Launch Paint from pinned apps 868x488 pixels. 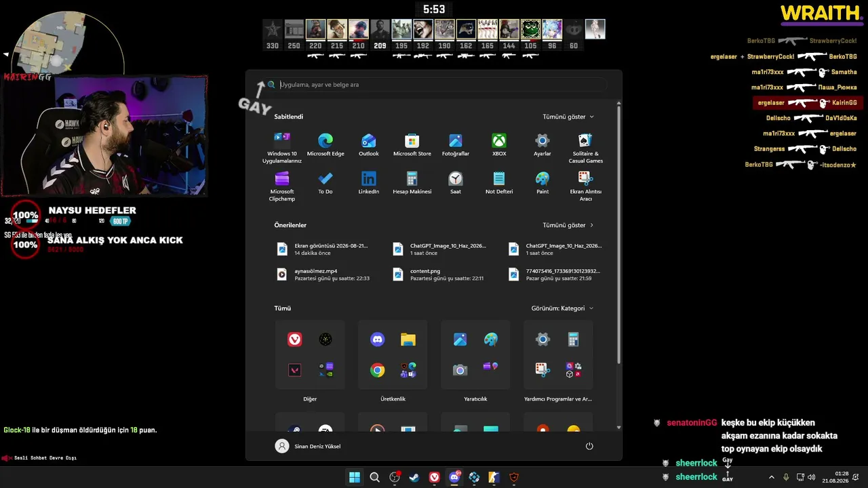(542, 183)
